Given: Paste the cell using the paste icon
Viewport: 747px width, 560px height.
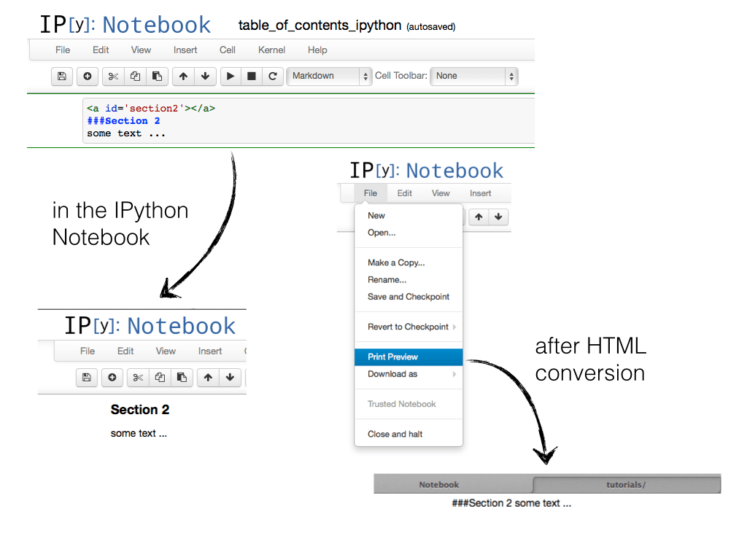Looking at the screenshot, I should point(156,76).
